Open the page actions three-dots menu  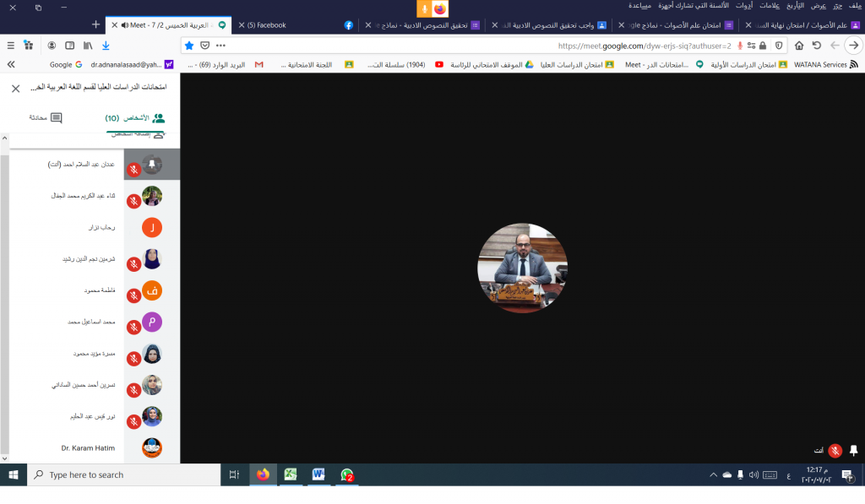click(221, 46)
